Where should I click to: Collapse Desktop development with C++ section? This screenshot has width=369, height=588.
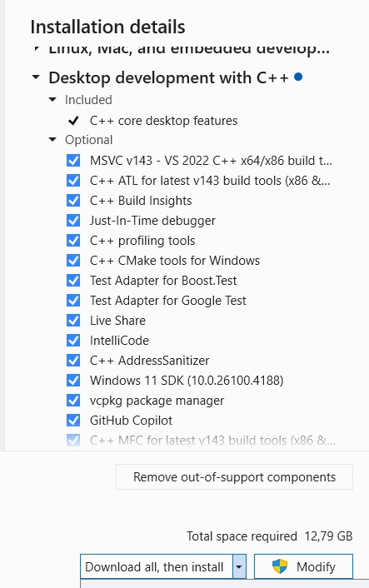tap(36, 77)
